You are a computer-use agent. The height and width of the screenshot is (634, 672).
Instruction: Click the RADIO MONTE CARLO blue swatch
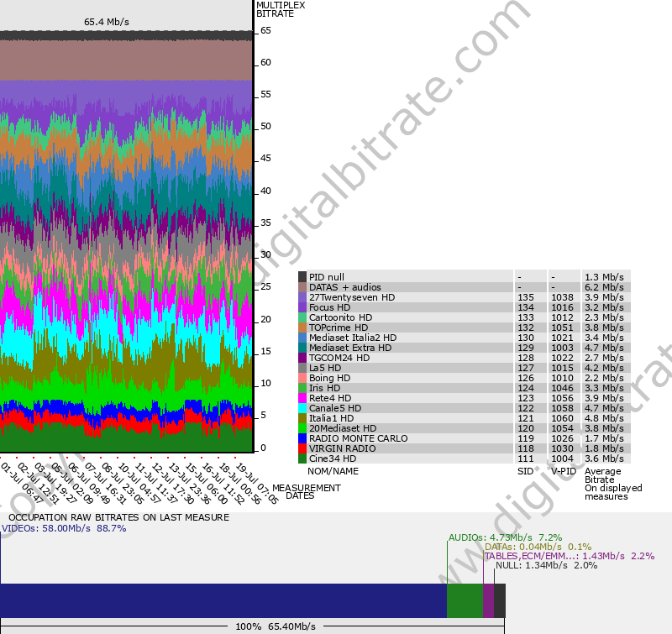coord(302,438)
